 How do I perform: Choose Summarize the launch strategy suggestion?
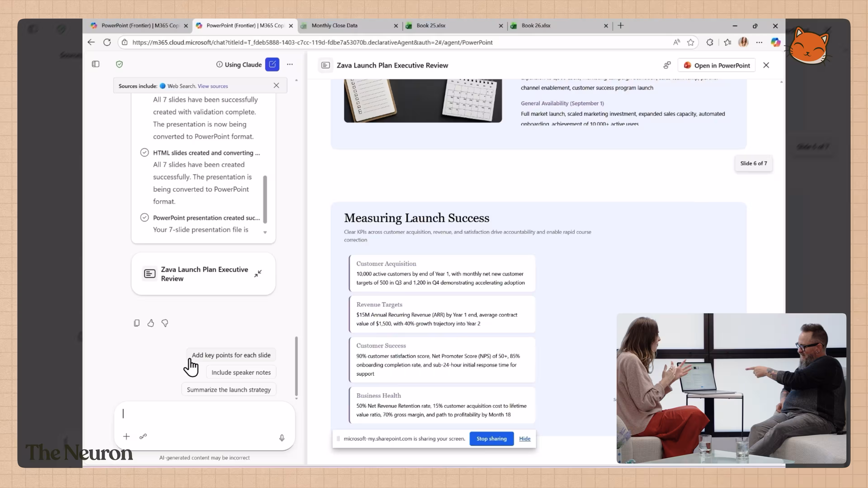229,389
